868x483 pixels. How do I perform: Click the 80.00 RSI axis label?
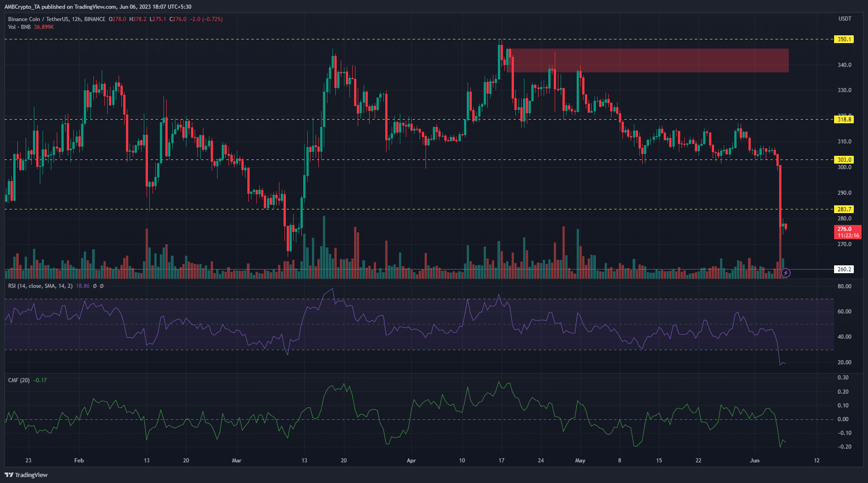(x=845, y=286)
